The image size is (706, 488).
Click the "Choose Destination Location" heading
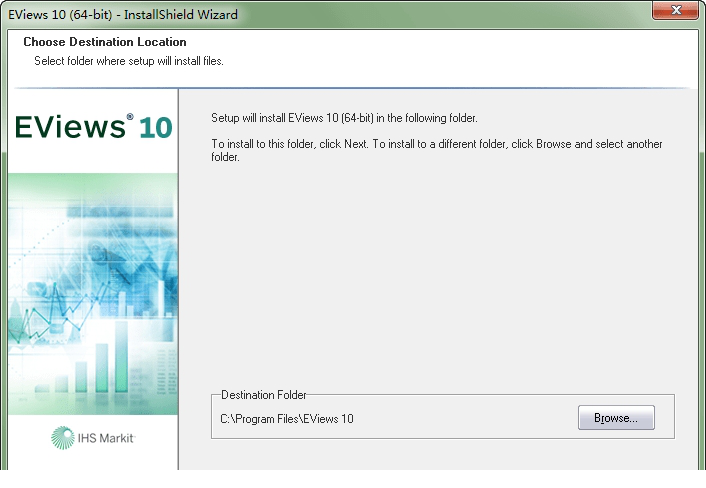(105, 42)
